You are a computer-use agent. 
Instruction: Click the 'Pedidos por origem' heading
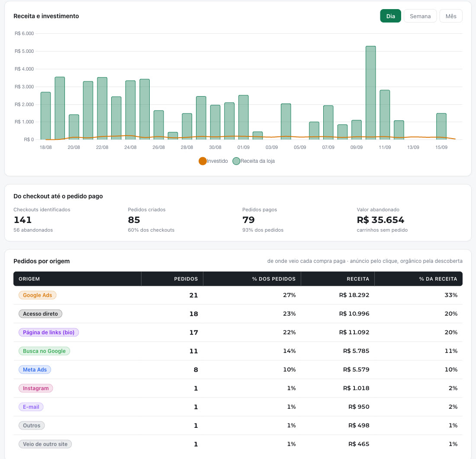pyautogui.click(x=42, y=261)
